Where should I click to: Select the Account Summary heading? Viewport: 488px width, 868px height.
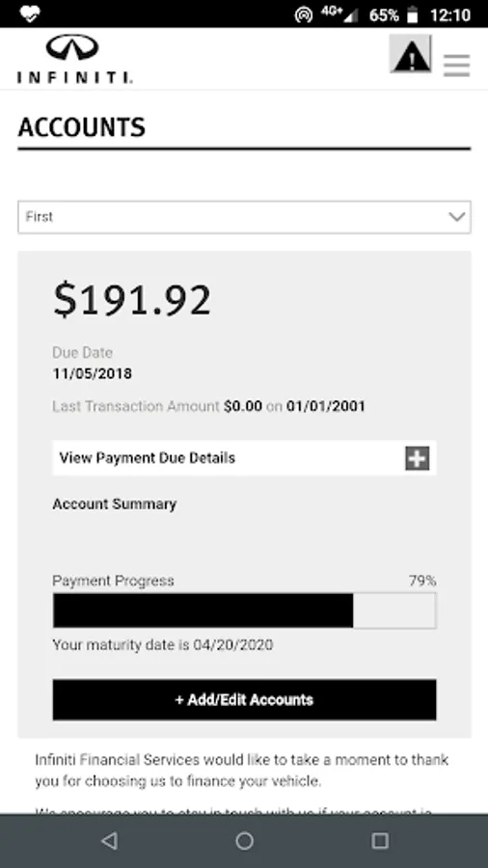pyautogui.click(x=115, y=504)
